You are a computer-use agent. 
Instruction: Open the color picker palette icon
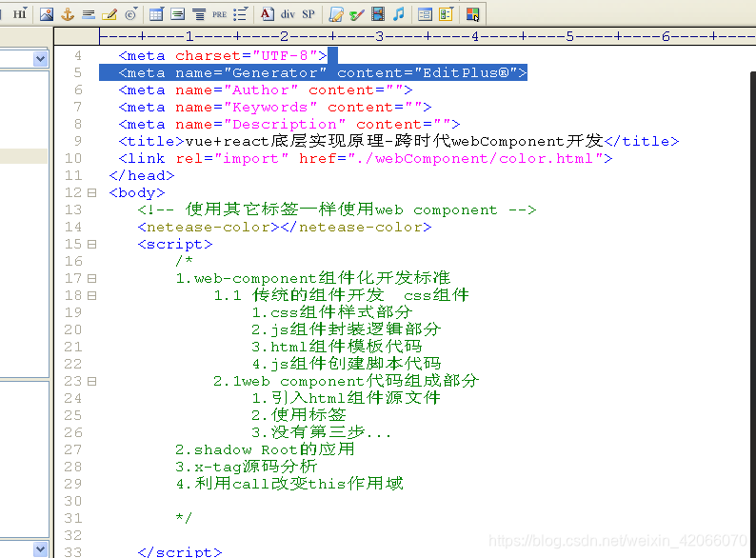[472, 14]
